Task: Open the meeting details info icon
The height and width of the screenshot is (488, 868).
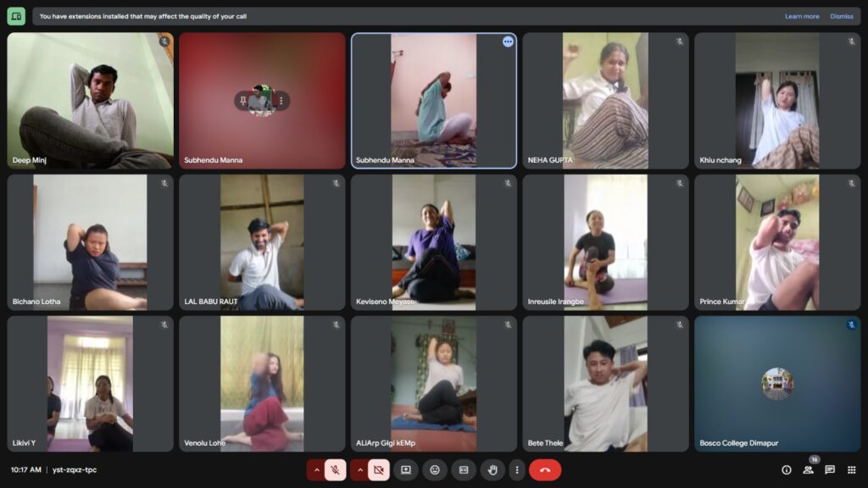Action: [x=786, y=469]
